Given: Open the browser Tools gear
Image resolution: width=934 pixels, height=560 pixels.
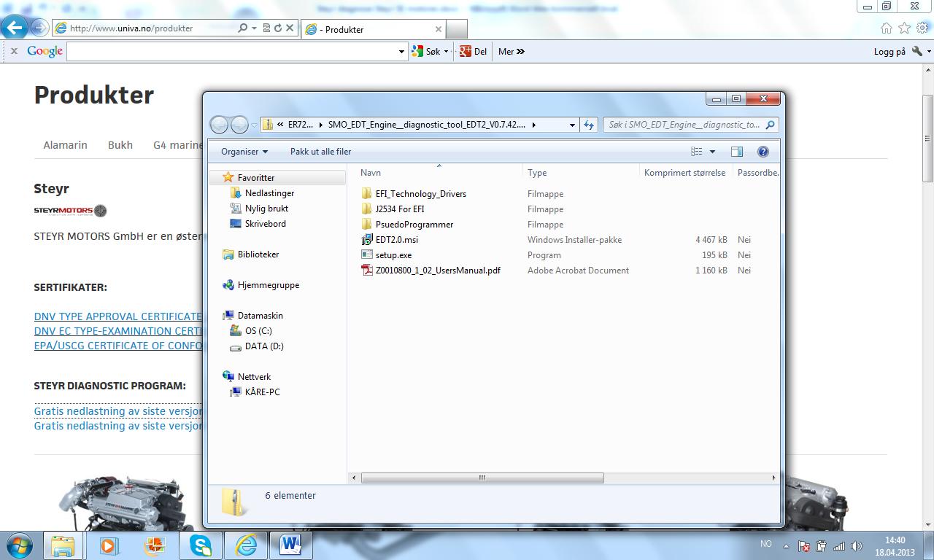Looking at the screenshot, I should (x=923, y=28).
